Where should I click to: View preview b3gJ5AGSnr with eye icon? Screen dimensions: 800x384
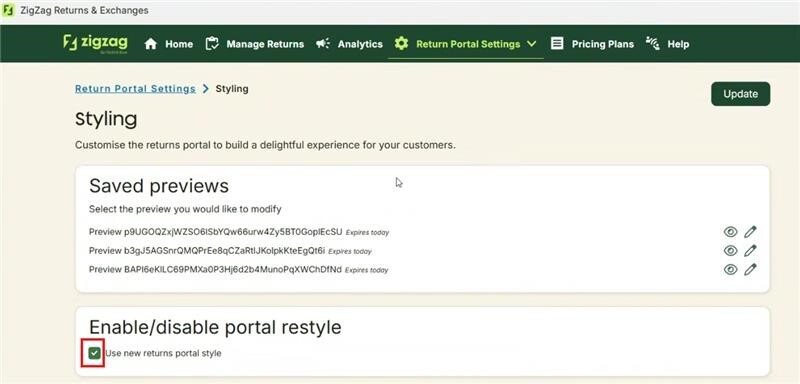tap(731, 250)
